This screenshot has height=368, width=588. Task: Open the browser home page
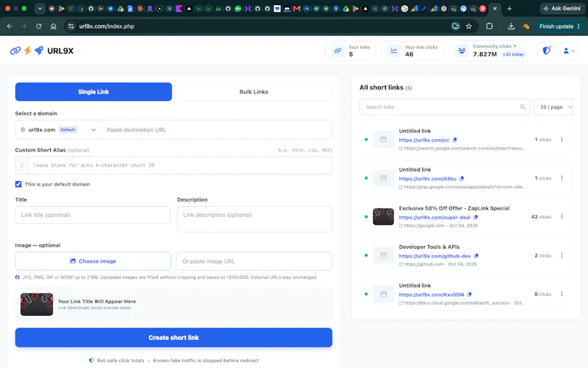pos(53,26)
